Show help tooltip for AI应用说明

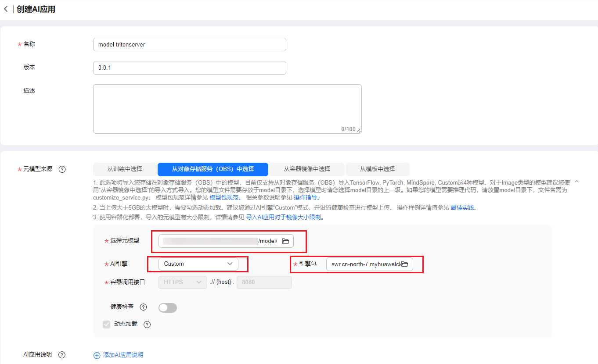tap(62, 355)
